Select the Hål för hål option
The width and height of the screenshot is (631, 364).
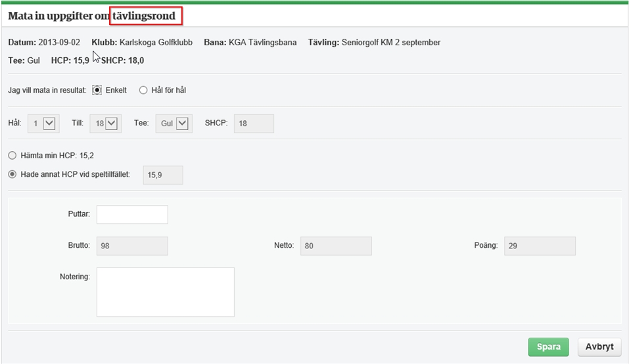[143, 90]
